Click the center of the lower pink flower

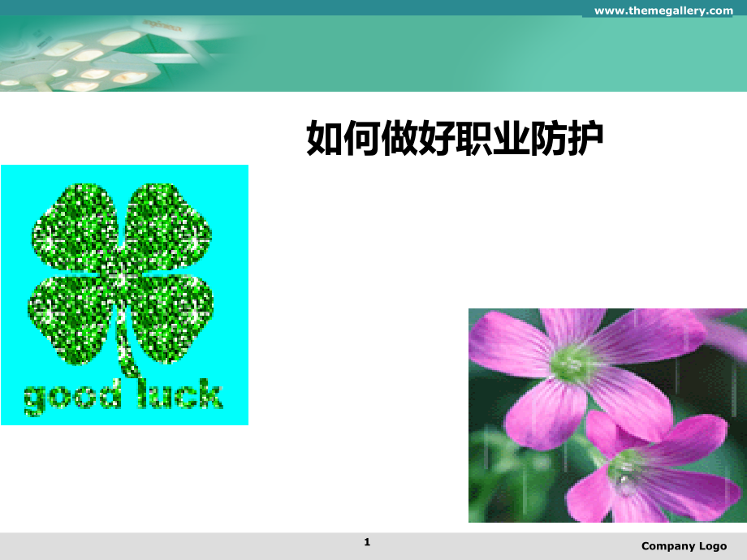pos(625,469)
